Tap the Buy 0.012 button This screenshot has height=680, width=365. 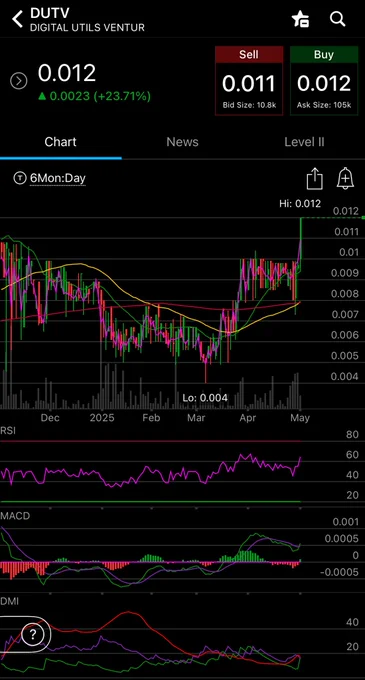324,81
